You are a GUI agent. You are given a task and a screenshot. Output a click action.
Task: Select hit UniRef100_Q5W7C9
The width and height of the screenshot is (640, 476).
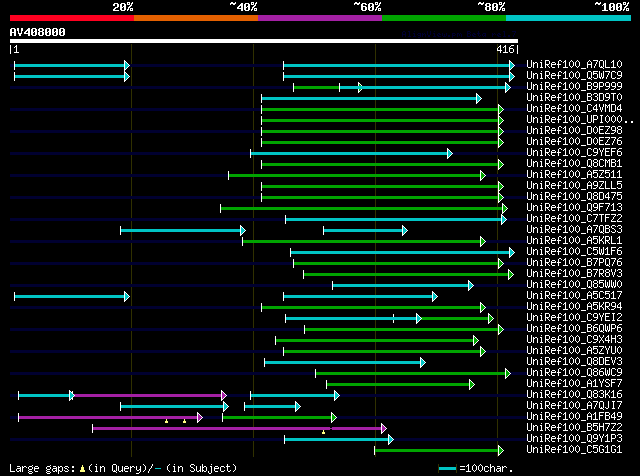click(574, 76)
